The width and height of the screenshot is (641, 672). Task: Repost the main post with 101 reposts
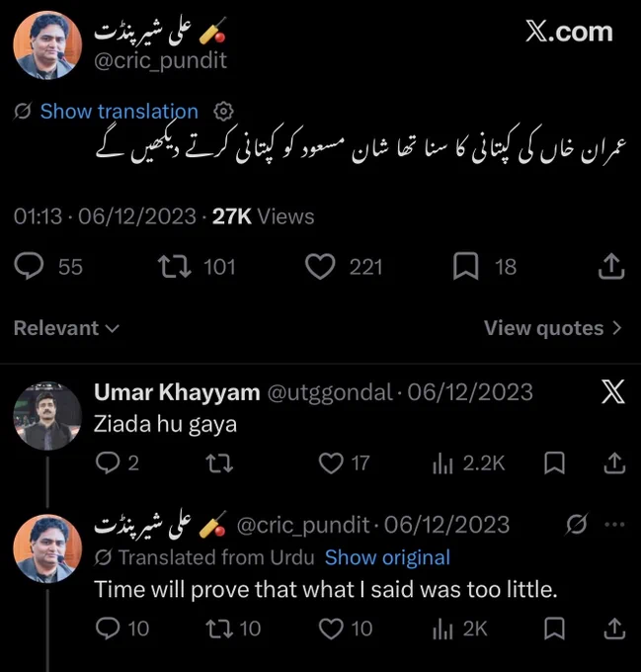(x=174, y=266)
